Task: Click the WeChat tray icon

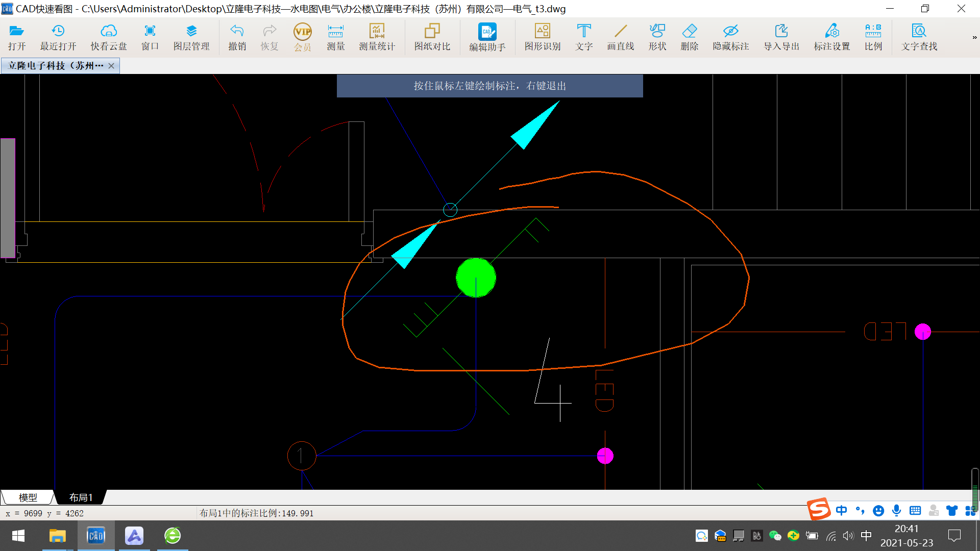Action: pos(775,536)
